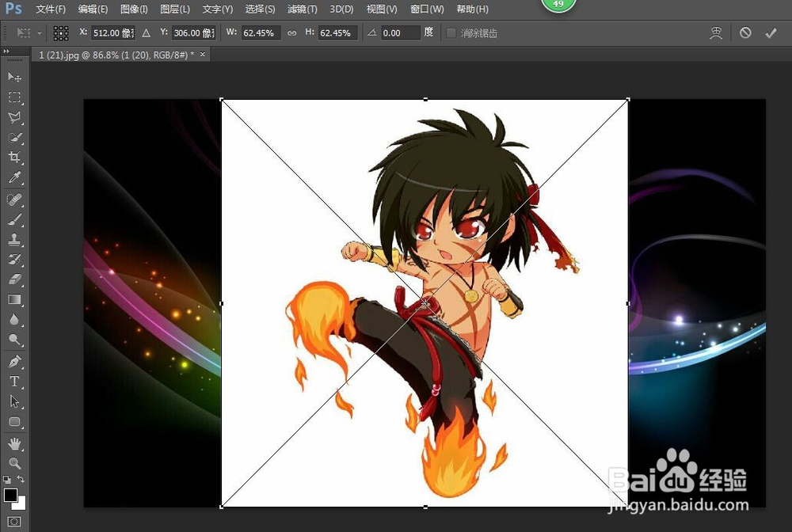Open the 视图(V) menu
Screen dimensions: 792x532
click(x=382, y=9)
